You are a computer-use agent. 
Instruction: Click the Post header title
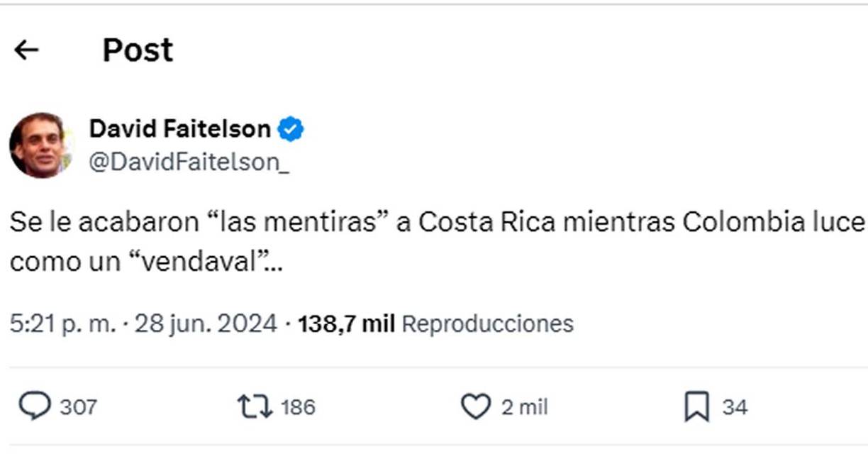pos(138,50)
